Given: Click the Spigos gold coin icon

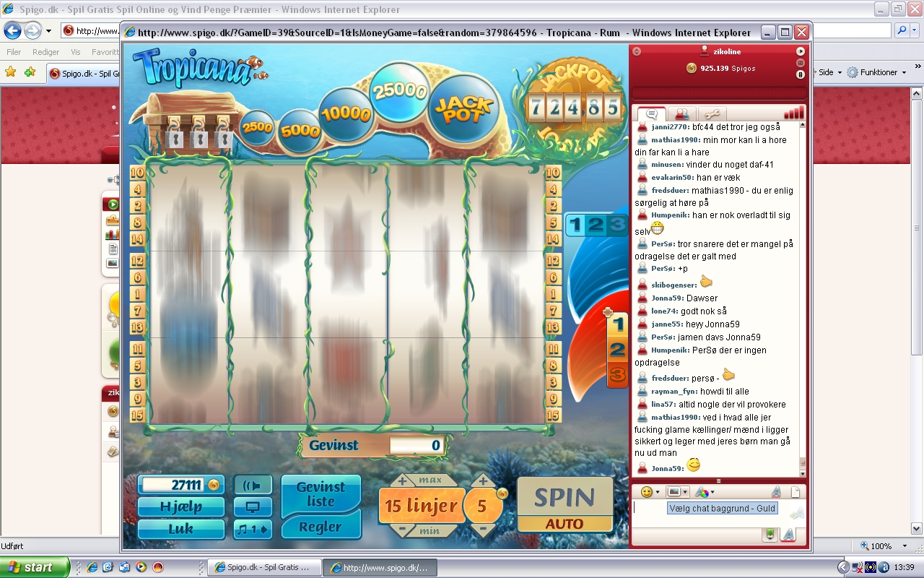Looking at the screenshot, I should pyautogui.click(x=691, y=68).
